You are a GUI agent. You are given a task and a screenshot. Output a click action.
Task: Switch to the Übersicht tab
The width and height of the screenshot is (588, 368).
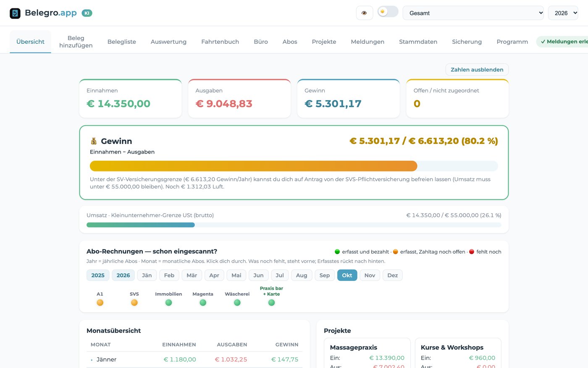tap(30, 42)
